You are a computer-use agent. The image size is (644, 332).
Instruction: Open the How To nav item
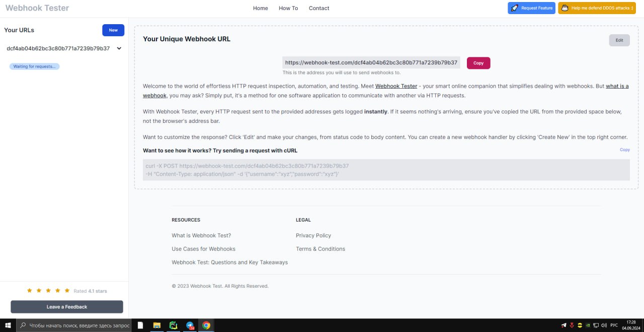coord(288,8)
